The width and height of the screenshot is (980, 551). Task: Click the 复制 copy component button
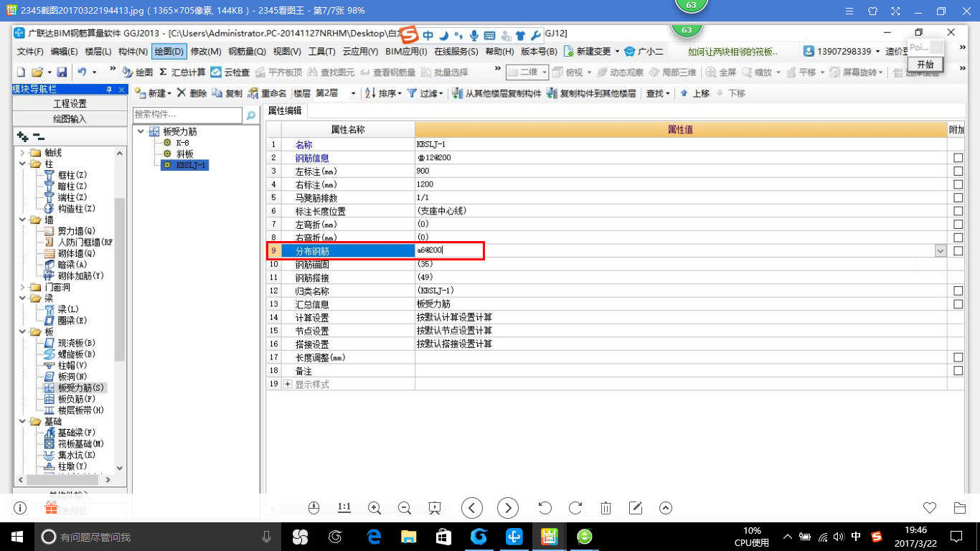point(227,93)
